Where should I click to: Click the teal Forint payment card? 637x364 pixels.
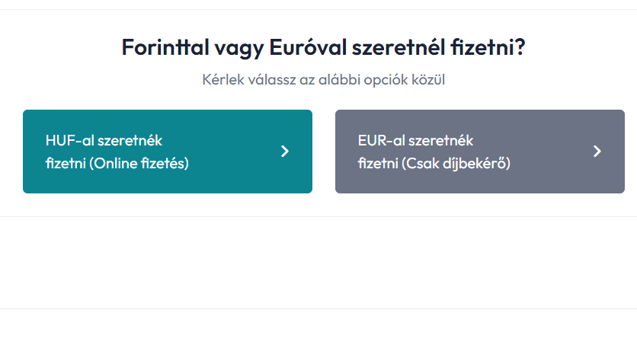[168, 152]
